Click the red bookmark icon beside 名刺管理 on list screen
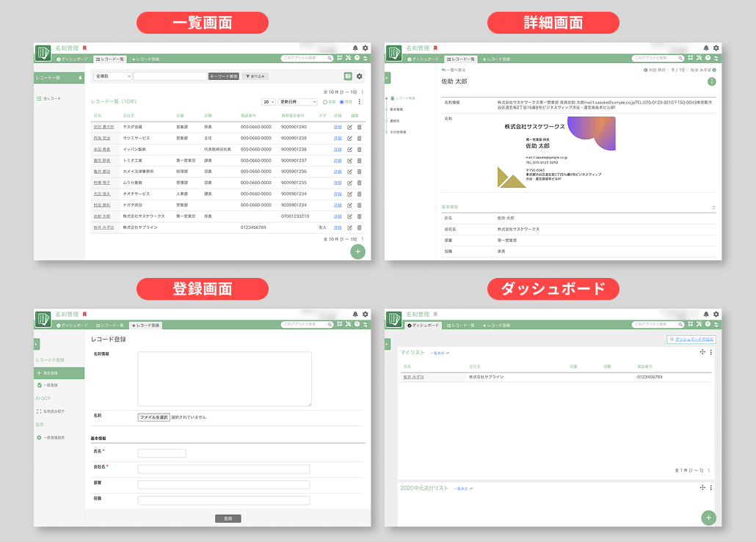 (84, 48)
